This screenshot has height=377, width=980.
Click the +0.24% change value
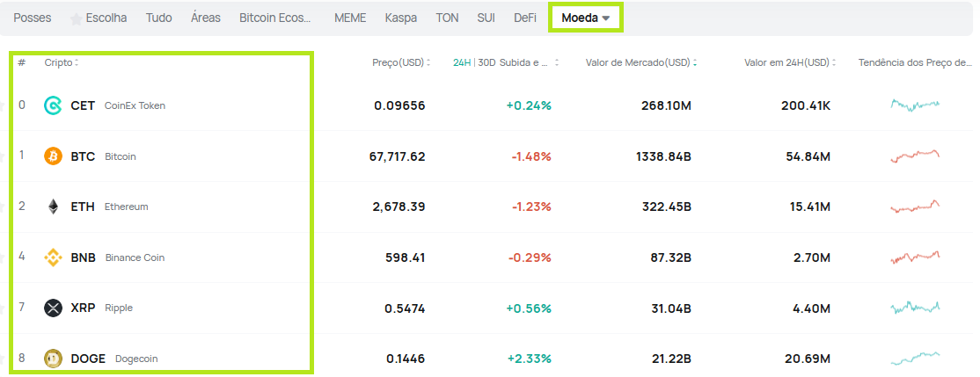(x=529, y=105)
